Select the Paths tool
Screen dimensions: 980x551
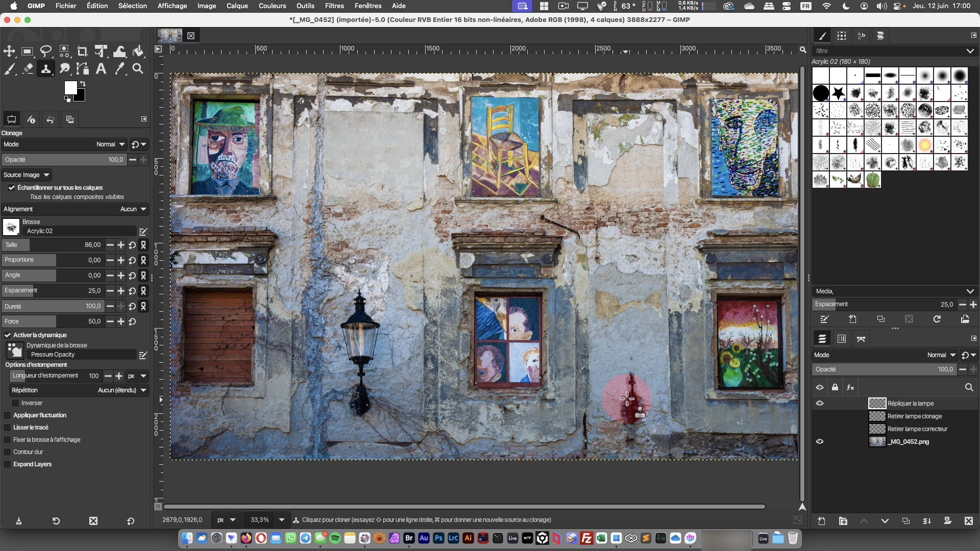point(82,69)
